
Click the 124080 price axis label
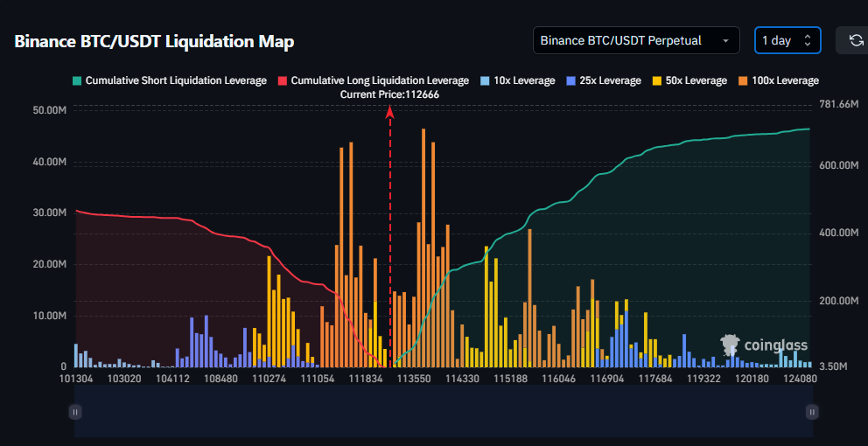pos(801,379)
